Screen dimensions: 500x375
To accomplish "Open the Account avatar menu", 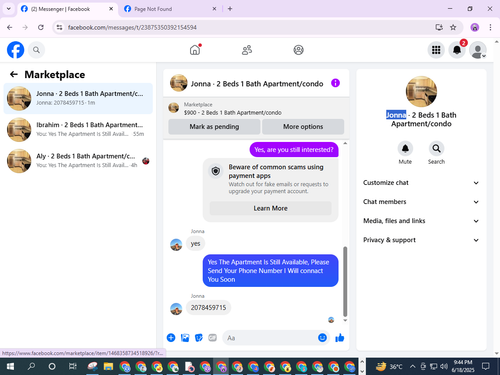I will pyautogui.click(x=478, y=50).
